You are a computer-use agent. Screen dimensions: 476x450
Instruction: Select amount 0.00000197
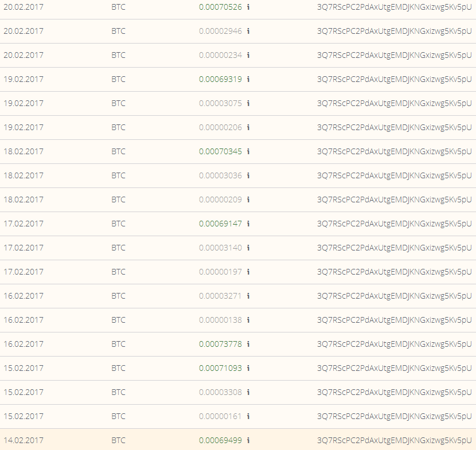click(220, 272)
